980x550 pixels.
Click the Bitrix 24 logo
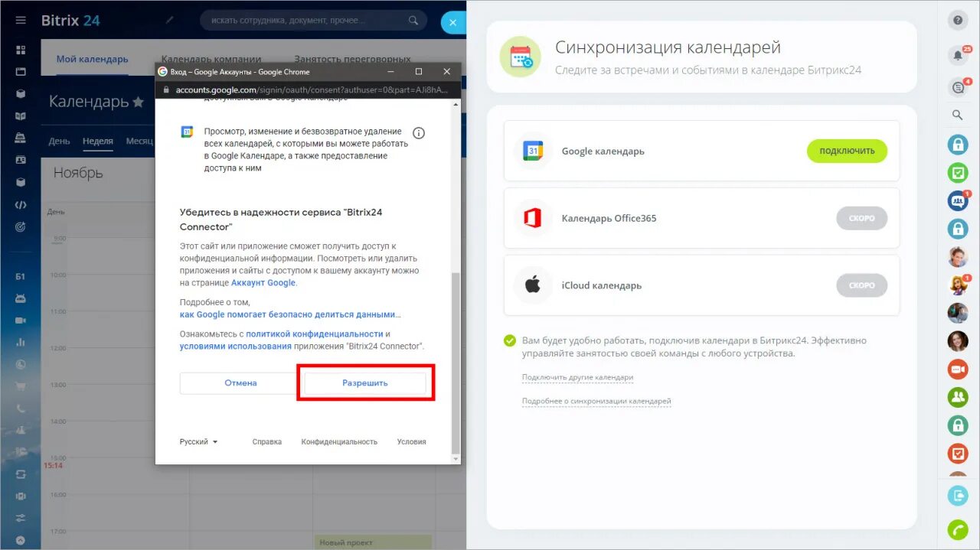point(70,21)
